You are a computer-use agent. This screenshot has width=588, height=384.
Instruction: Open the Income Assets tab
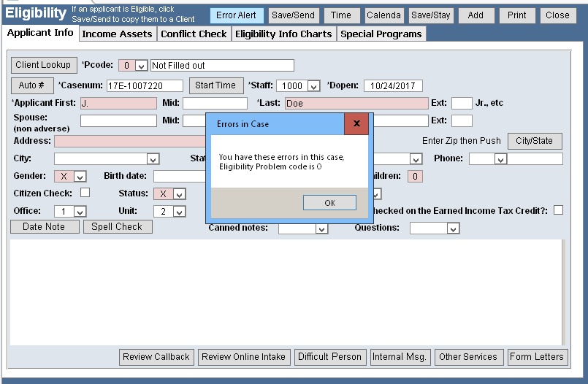pos(117,34)
